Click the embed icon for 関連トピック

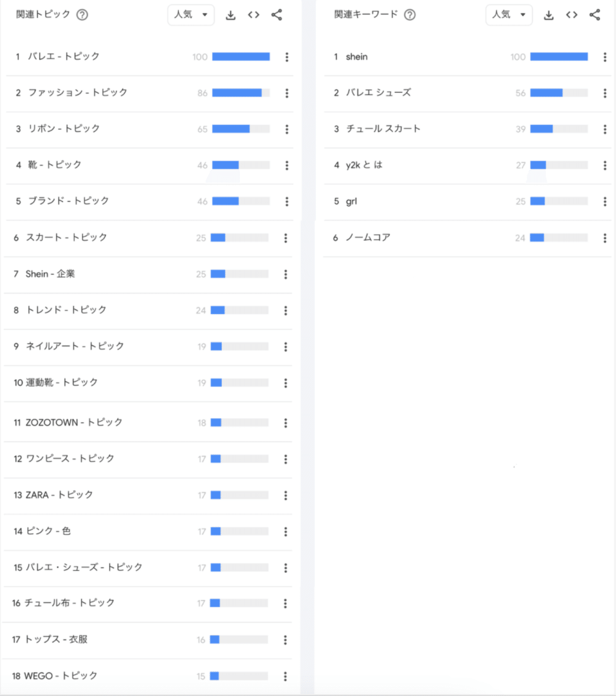click(254, 15)
